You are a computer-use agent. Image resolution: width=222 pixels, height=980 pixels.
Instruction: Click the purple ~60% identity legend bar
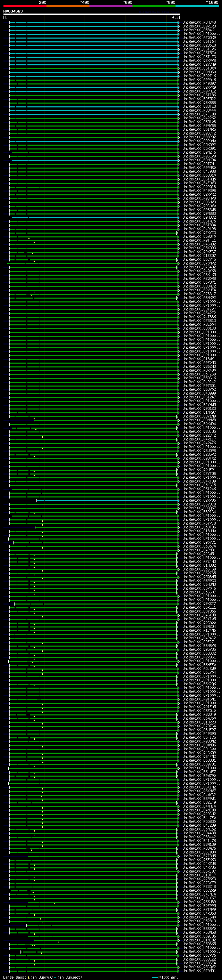pos(111,7)
